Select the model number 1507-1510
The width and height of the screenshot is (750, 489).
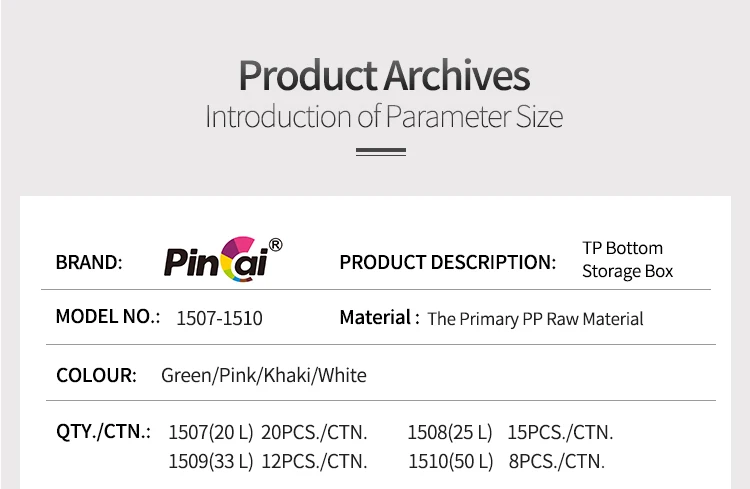(220, 318)
